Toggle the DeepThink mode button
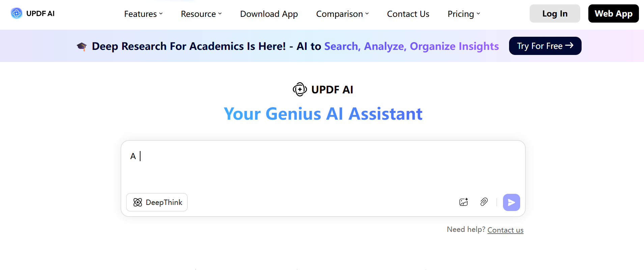644x270 pixels. [x=157, y=202]
